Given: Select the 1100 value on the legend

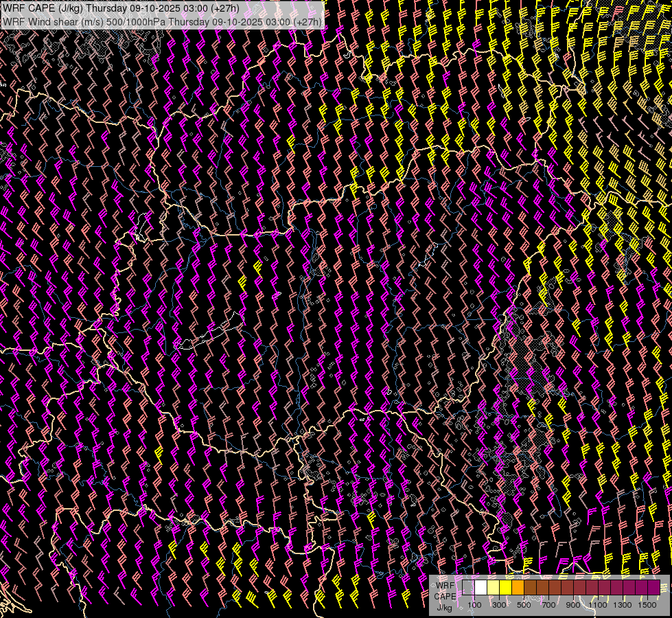Looking at the screenshot, I should [x=598, y=605].
